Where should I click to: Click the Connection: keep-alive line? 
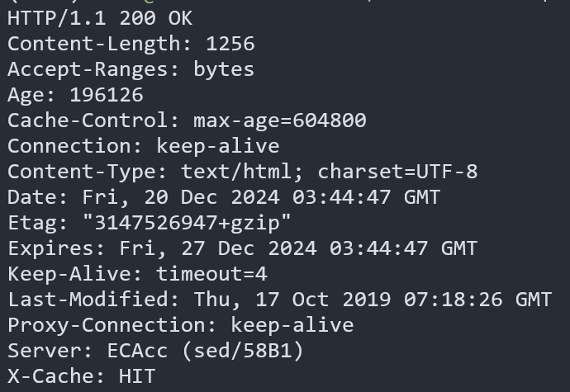tap(143, 146)
